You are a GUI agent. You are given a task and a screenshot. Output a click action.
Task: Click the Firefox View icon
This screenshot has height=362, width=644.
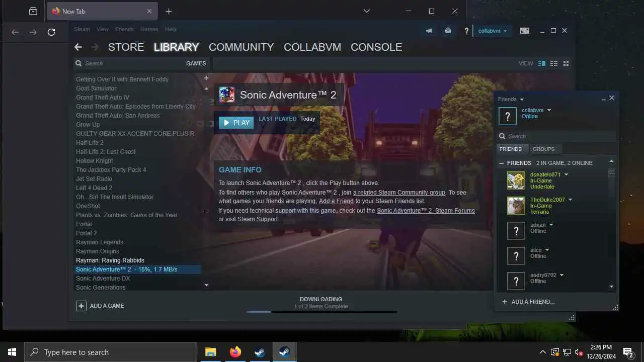click(x=33, y=11)
